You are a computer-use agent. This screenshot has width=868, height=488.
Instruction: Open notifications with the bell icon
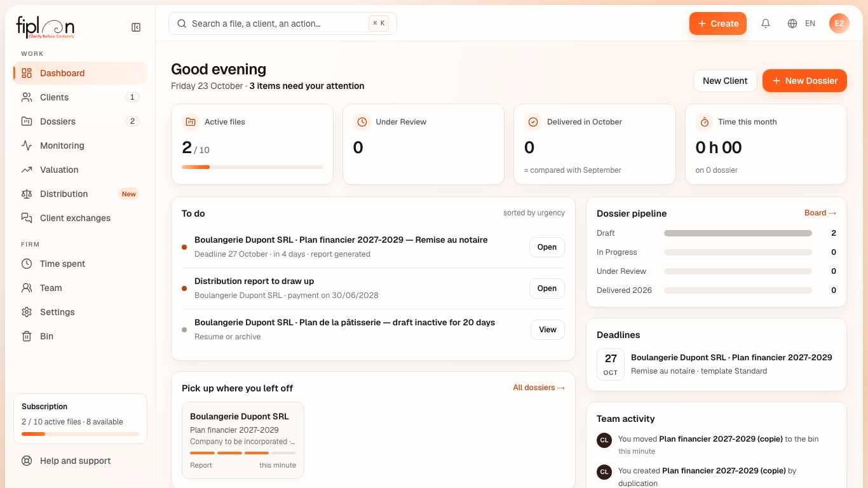(x=766, y=24)
